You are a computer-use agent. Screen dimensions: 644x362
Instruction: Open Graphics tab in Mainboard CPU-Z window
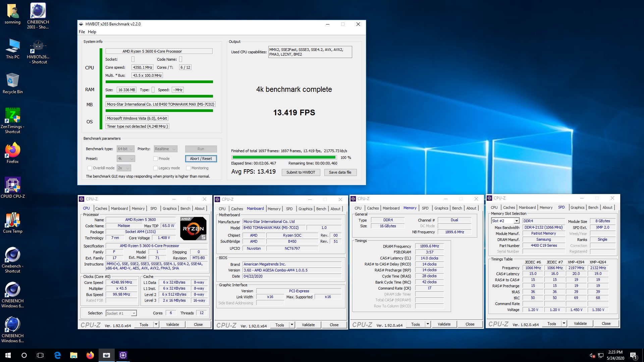click(x=305, y=209)
